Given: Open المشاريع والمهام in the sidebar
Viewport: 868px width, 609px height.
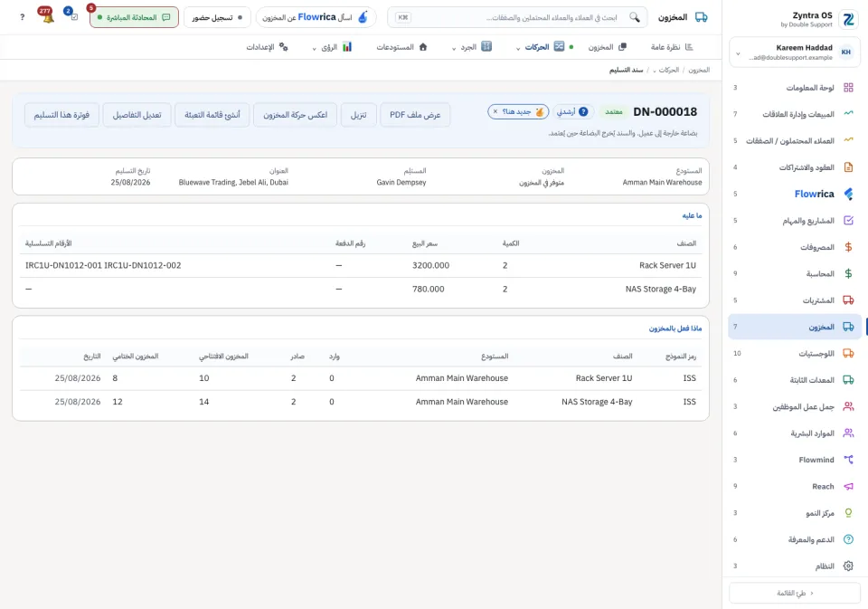Looking at the screenshot, I should 795,221.
